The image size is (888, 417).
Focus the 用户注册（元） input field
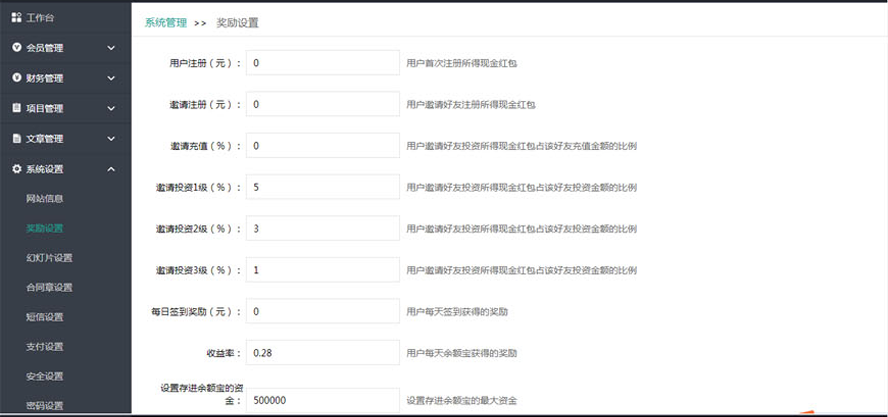(x=323, y=63)
